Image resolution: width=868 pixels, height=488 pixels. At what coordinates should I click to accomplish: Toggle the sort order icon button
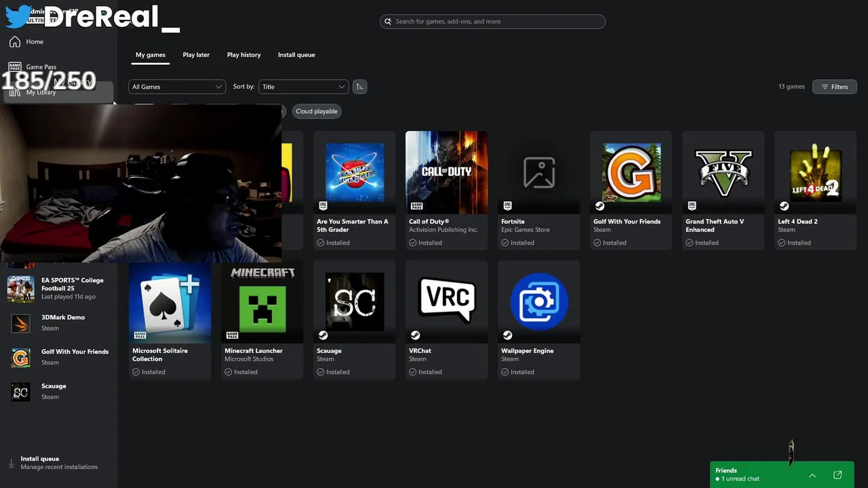click(x=359, y=87)
